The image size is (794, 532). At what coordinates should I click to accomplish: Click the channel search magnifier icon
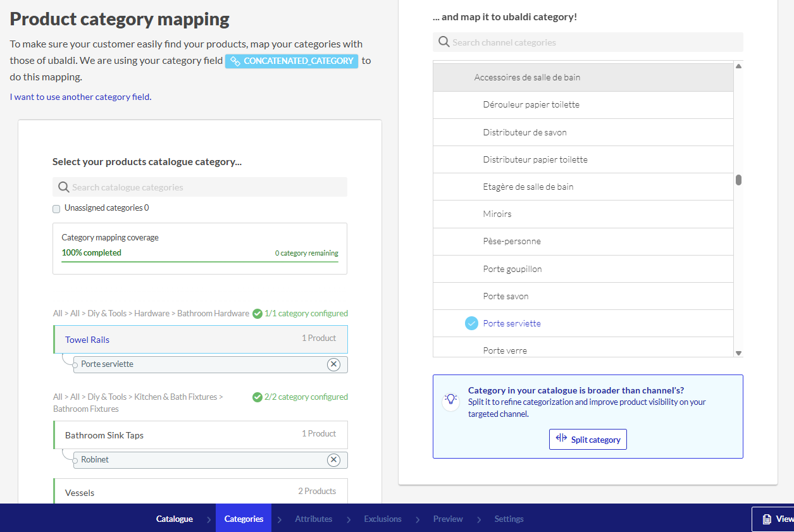tap(443, 42)
